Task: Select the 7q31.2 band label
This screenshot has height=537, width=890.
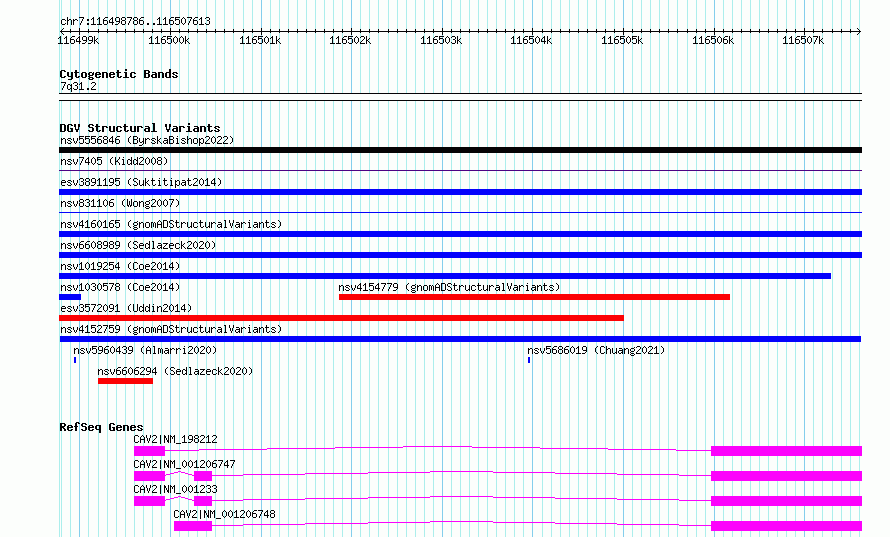Action: (78, 86)
